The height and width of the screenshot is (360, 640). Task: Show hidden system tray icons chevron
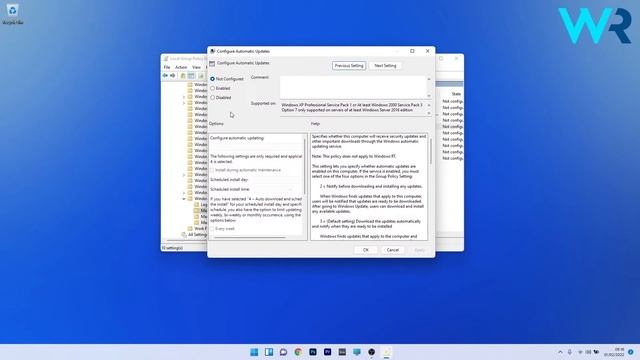[x=560, y=352]
